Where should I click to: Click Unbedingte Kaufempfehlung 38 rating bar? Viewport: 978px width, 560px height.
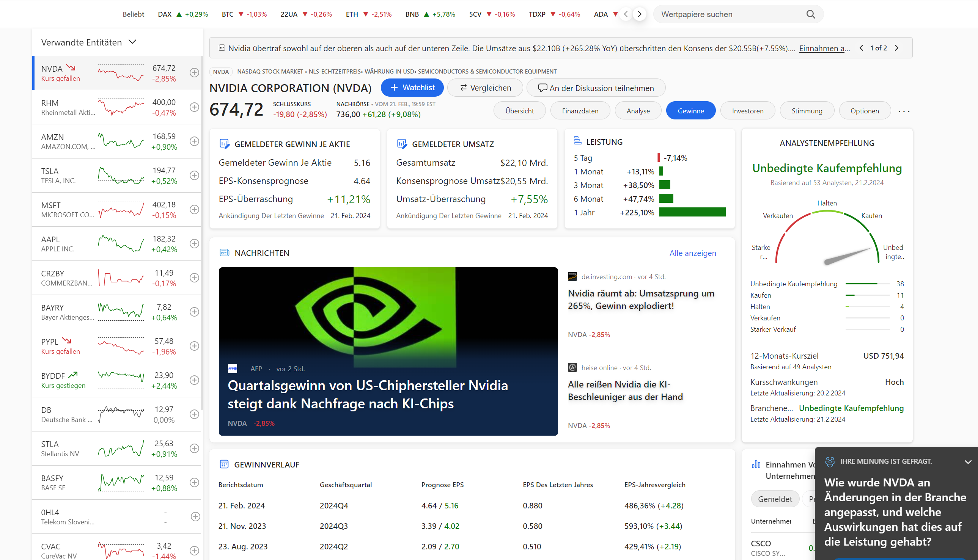[868, 284]
